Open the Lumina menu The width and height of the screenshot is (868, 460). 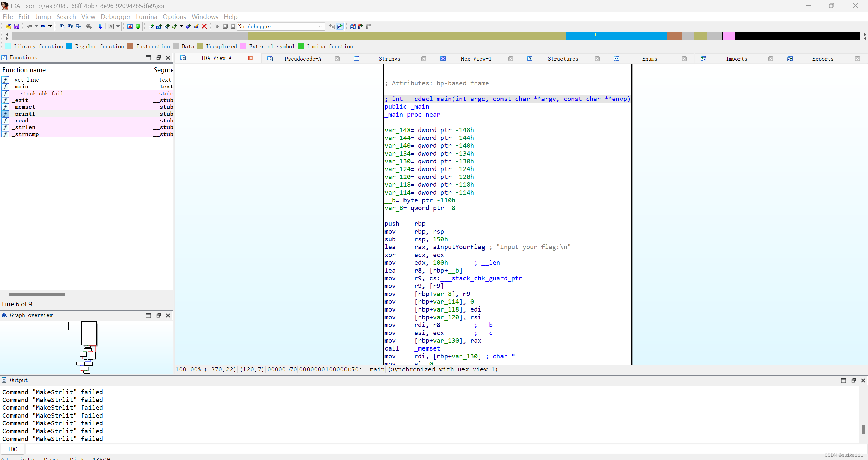click(146, 17)
